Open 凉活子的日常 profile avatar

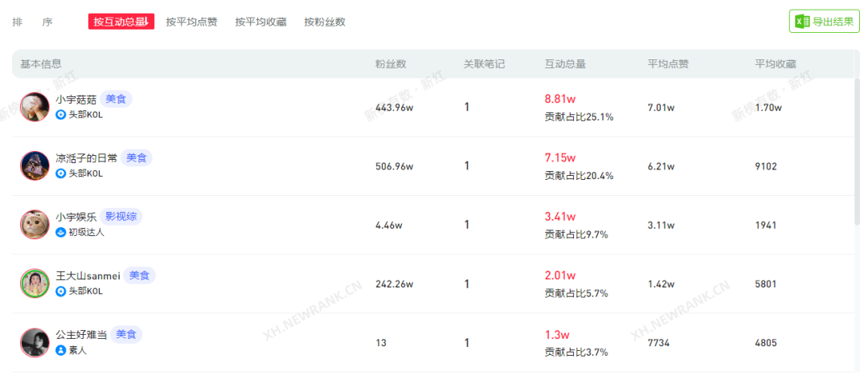tap(35, 165)
